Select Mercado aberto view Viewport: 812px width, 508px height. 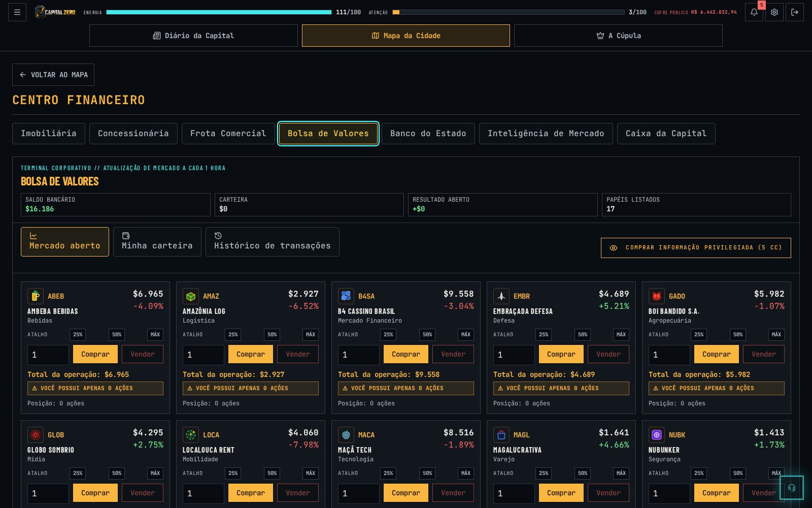(65, 242)
